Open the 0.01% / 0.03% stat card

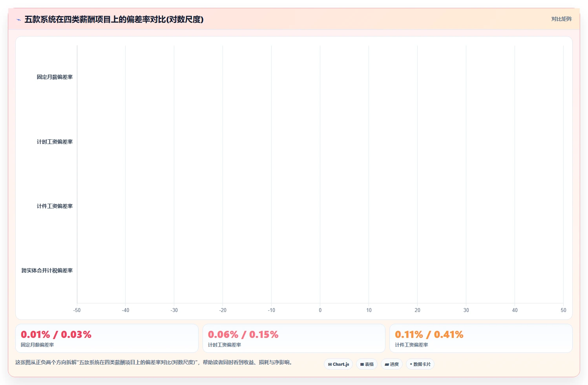pos(107,338)
